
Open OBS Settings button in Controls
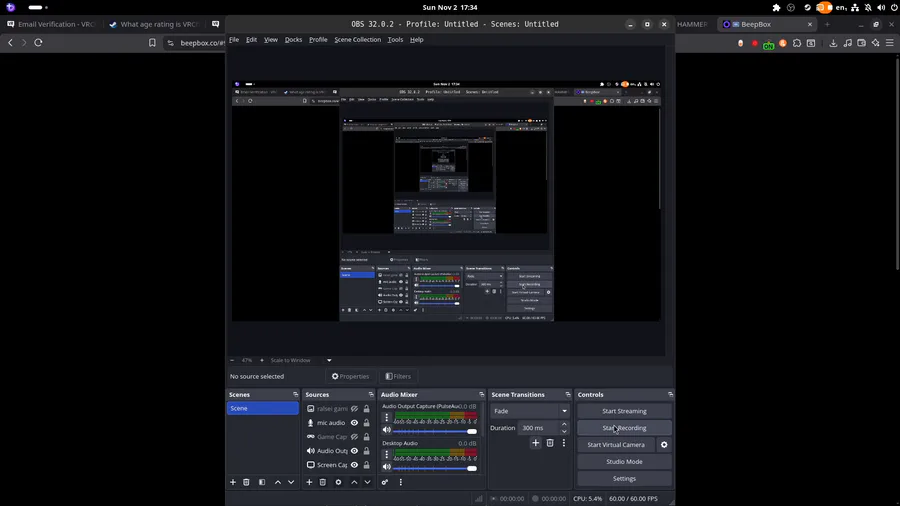[x=624, y=478]
